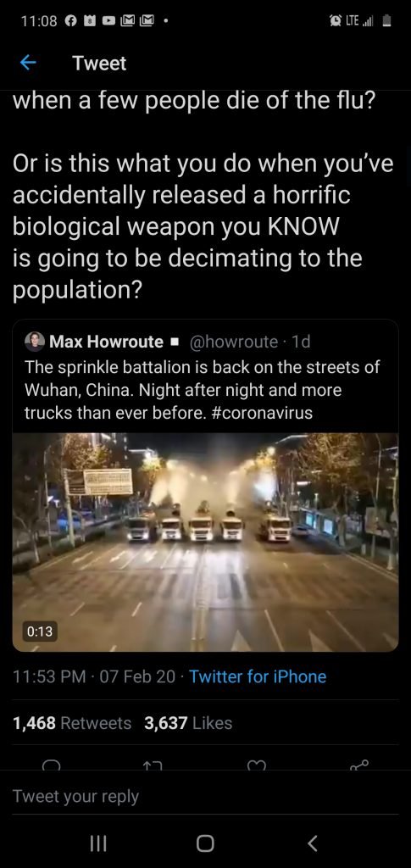411x868 pixels.
Task: Tap Android home button
Action: click(x=205, y=843)
